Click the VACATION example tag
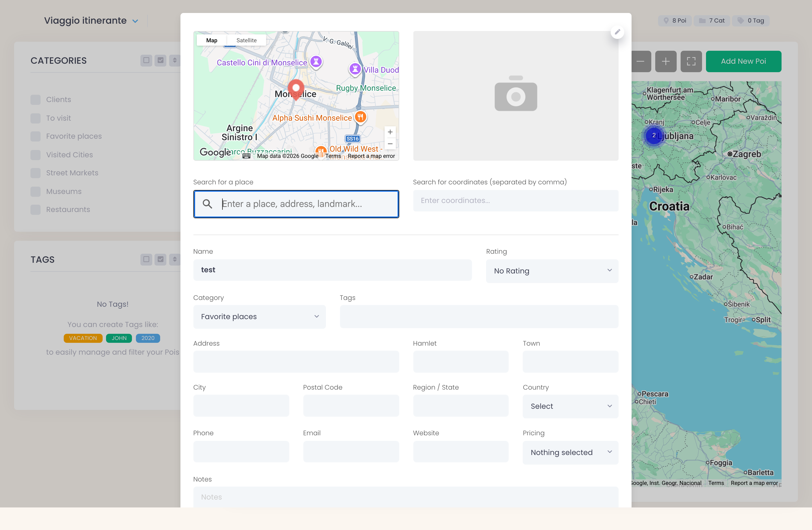The height and width of the screenshot is (530, 812). click(83, 338)
